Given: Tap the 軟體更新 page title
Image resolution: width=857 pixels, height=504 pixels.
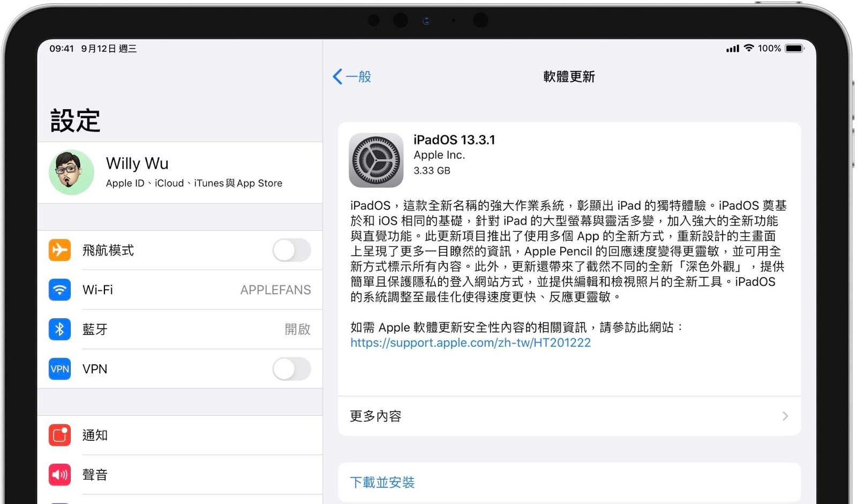Looking at the screenshot, I should (x=569, y=77).
